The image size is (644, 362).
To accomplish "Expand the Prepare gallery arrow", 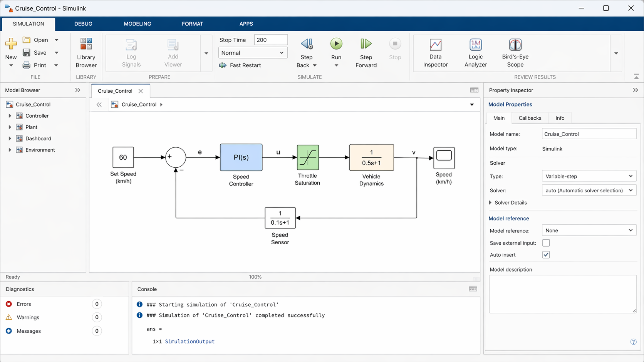I will click(x=206, y=53).
